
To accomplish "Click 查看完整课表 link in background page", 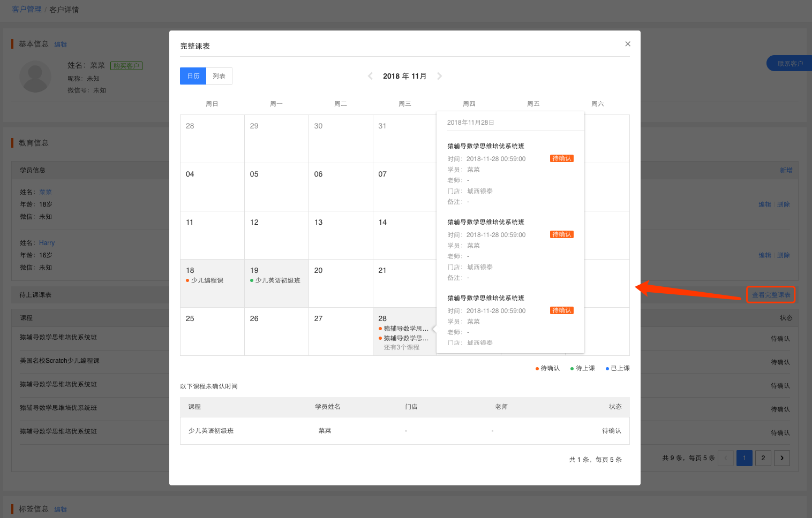I will click(771, 295).
